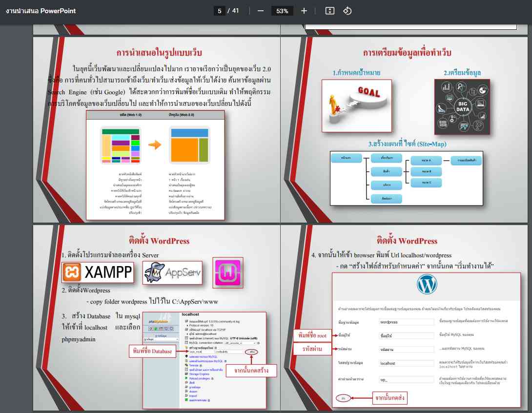532x413 pixels.
Task: Click the zoom in plus button
Action: click(x=304, y=11)
